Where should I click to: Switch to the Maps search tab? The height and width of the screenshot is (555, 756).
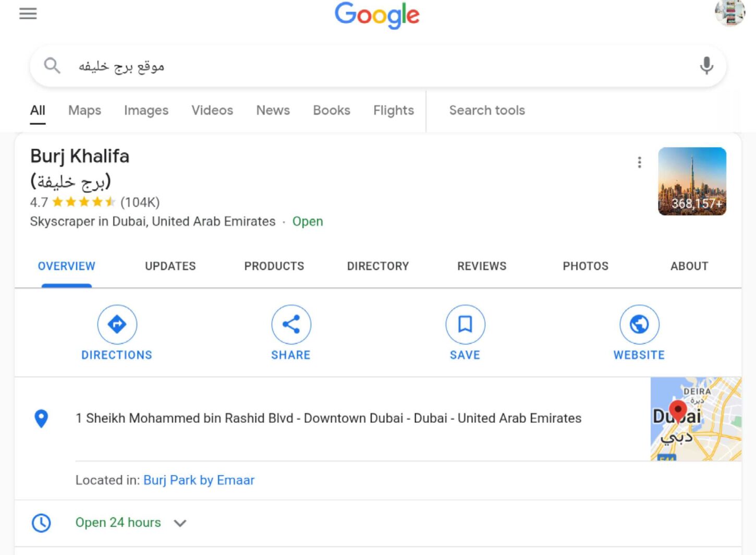pyautogui.click(x=84, y=111)
